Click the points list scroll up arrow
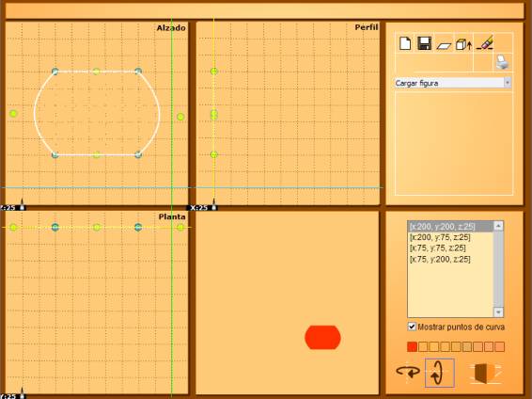The height and width of the screenshot is (399, 532). tap(498, 226)
